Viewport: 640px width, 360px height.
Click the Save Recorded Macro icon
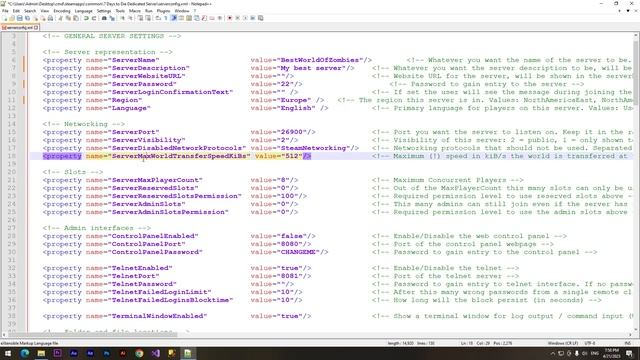click(260, 18)
